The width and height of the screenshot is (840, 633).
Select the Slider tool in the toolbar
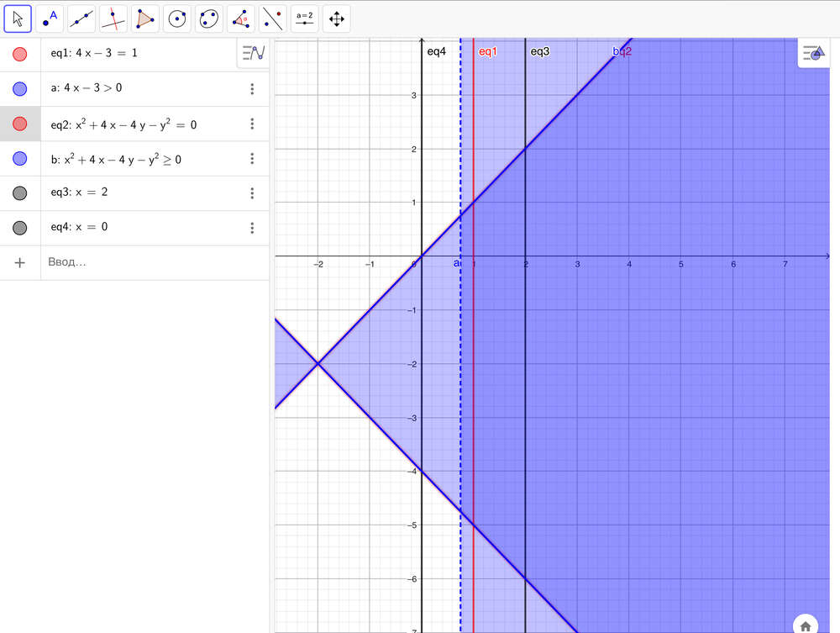pos(305,18)
